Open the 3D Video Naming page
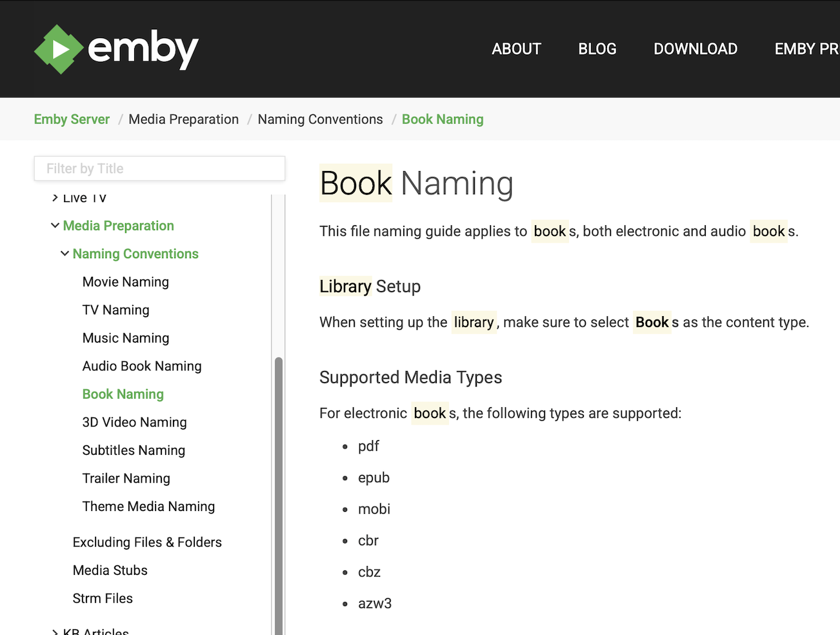The width and height of the screenshot is (840, 635). tap(135, 422)
